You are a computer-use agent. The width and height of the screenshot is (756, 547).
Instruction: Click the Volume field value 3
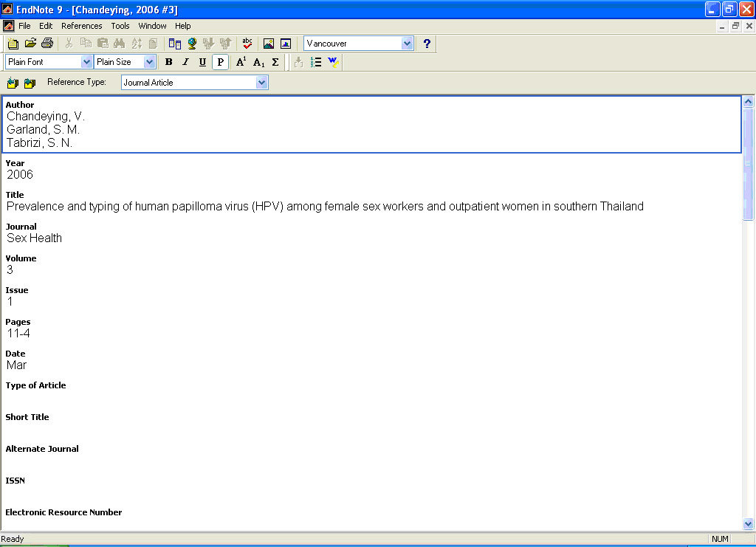click(10, 270)
